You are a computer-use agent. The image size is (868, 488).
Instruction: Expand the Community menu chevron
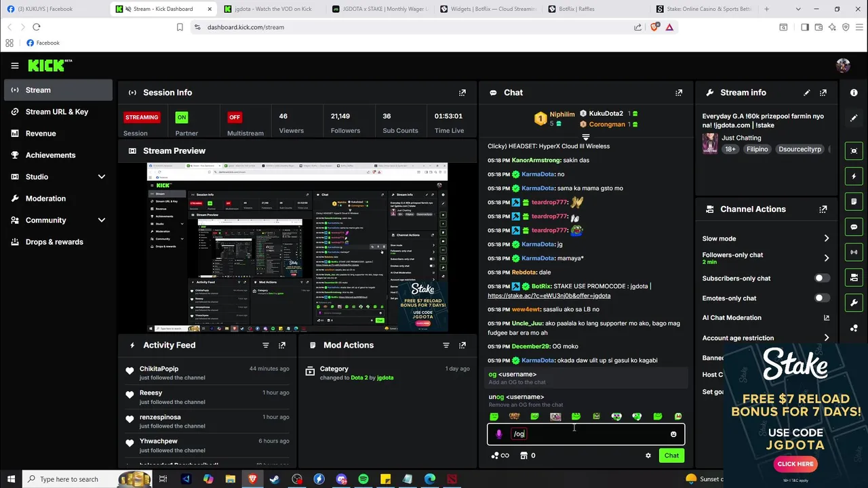[x=102, y=220]
